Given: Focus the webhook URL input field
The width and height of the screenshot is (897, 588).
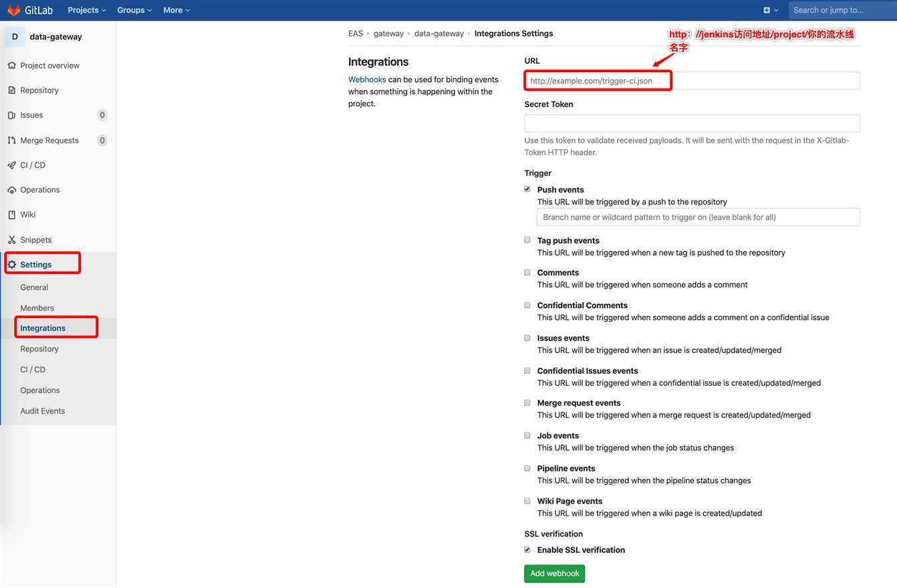Looking at the screenshot, I should coord(692,81).
